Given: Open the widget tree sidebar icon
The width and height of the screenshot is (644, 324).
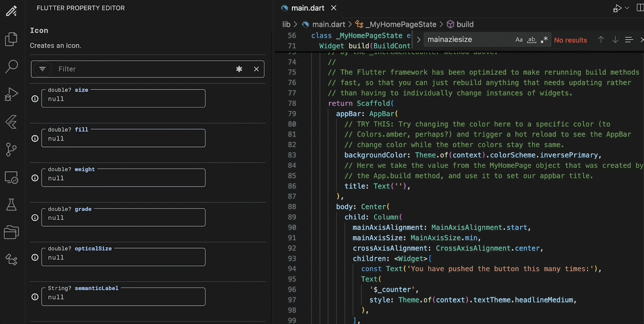Looking at the screenshot, I should pos(11,260).
